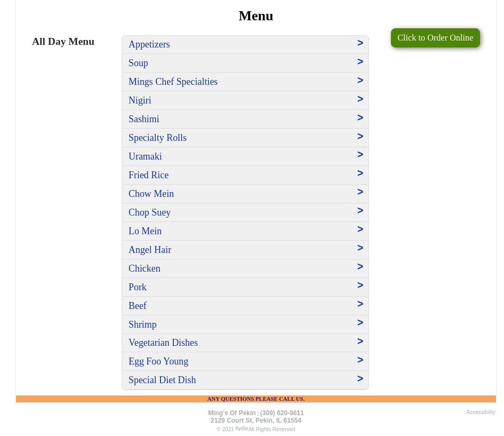Click the Kydia link in the footer
The image size is (504, 436).
[241, 429]
